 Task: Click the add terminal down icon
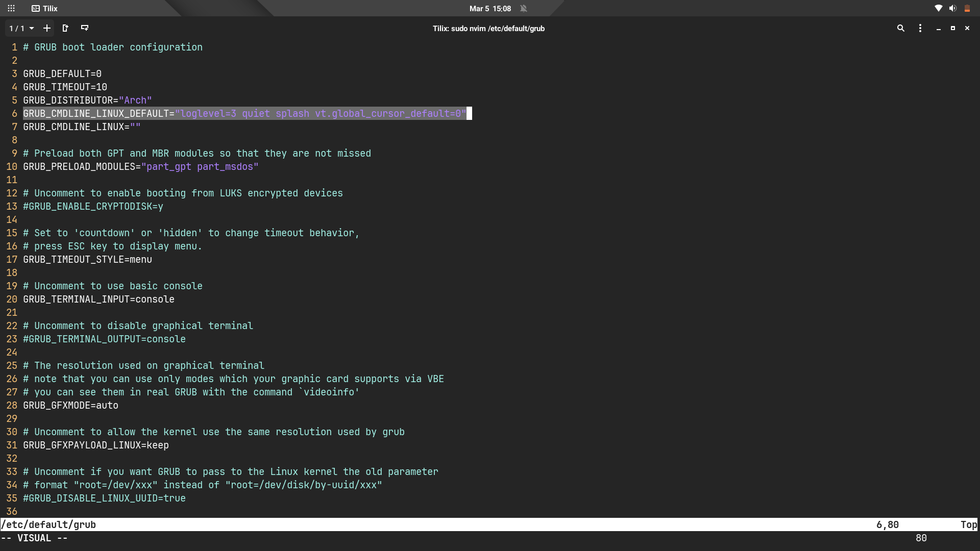pos(85,29)
